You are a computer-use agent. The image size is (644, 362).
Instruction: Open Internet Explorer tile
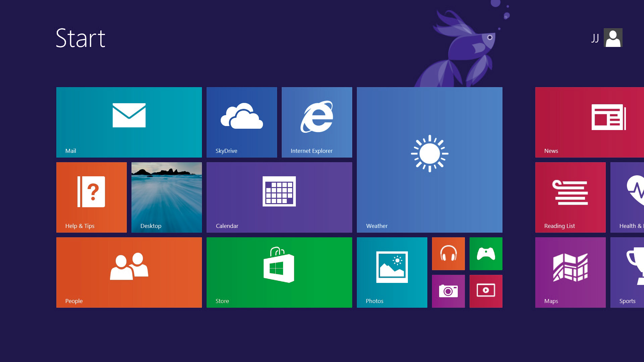point(317,122)
